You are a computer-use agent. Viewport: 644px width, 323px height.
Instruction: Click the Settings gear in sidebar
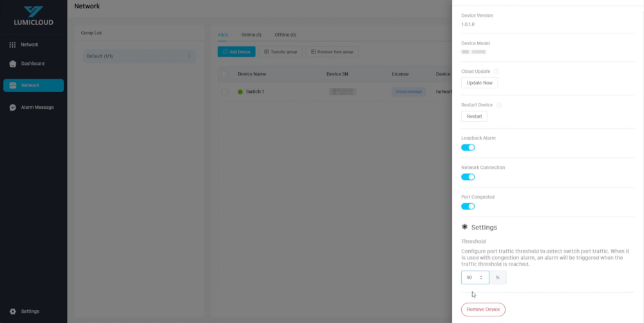point(13,311)
